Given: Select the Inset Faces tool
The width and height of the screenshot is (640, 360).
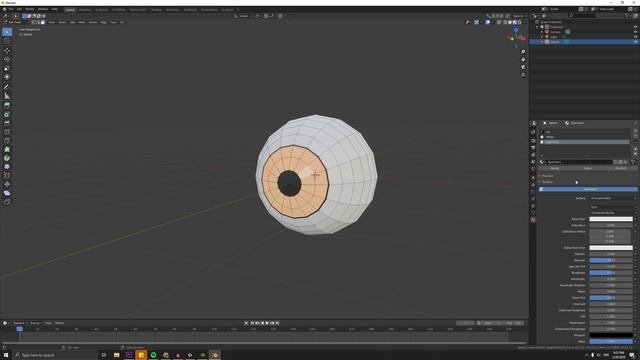Looking at the screenshot, I should (7, 114).
